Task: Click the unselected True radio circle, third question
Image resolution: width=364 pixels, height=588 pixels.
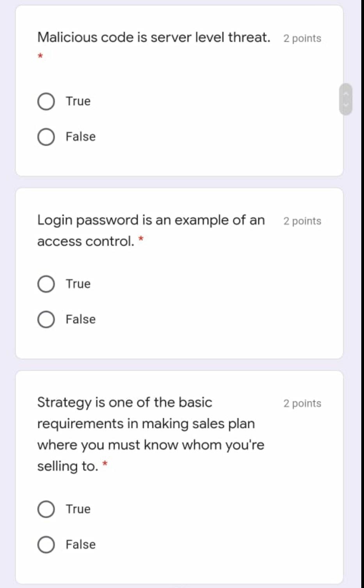Action: pyautogui.click(x=46, y=508)
